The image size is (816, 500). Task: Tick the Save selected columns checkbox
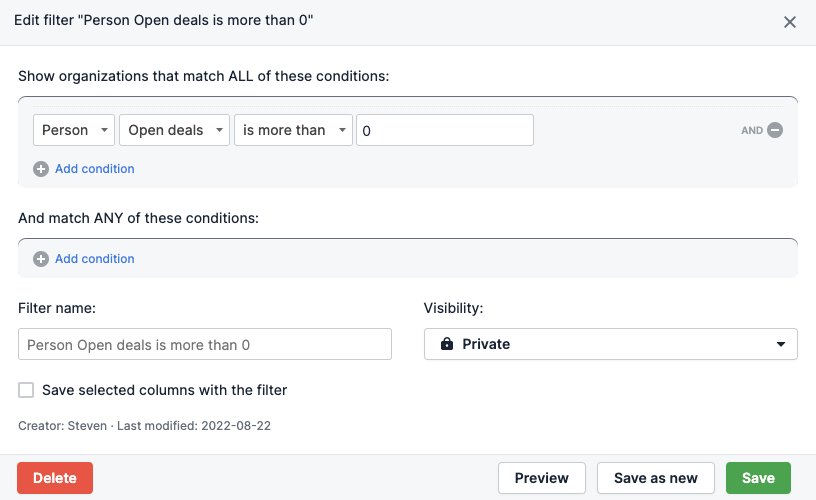(26, 390)
